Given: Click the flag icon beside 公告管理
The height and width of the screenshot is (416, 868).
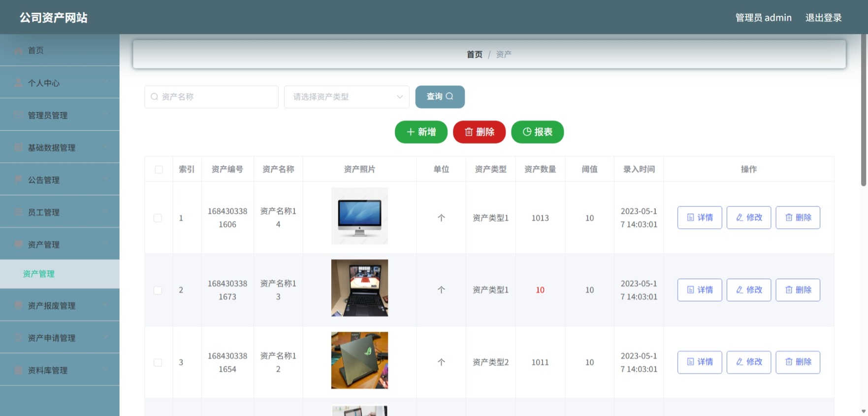Looking at the screenshot, I should [x=18, y=179].
